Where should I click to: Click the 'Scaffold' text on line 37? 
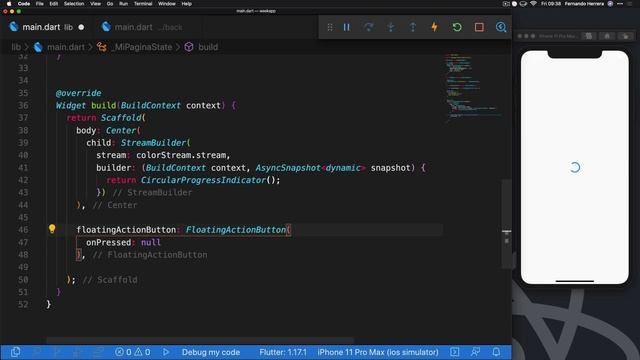121,118
